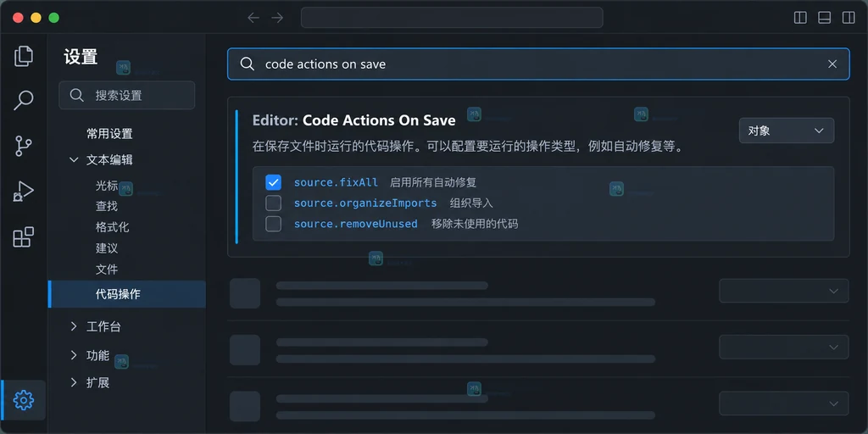Select 光标 in settings tree
This screenshot has width=868, height=434.
click(107, 186)
